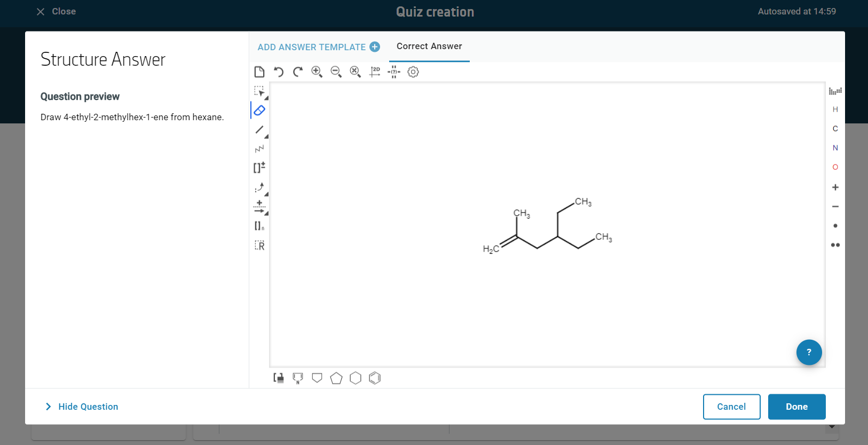The width and height of the screenshot is (868, 445).
Task: Click the Zoom out magnifier icon
Action: 336,72
